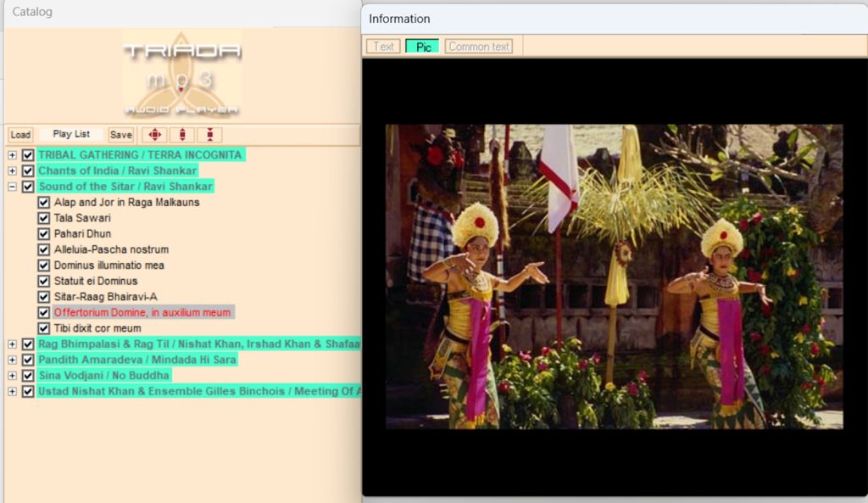Select track Offertorium Domine, in auxilium meum
This screenshot has width=868, height=503.
[142, 312]
